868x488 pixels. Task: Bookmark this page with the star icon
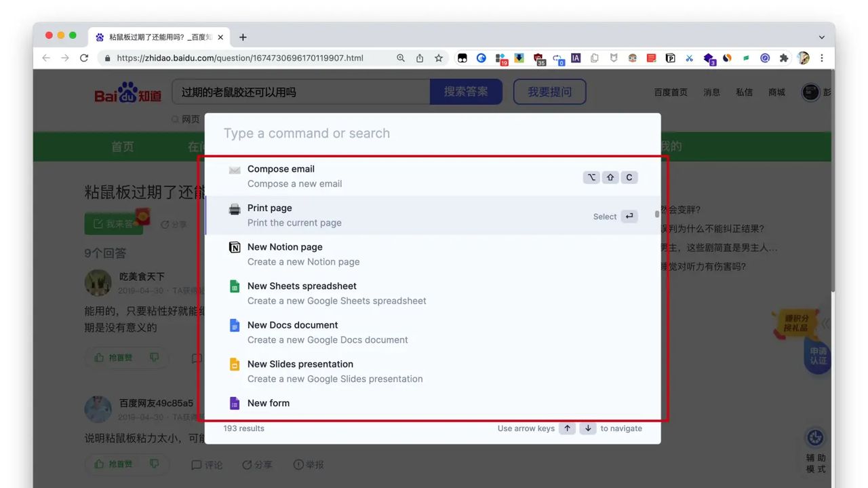click(439, 58)
